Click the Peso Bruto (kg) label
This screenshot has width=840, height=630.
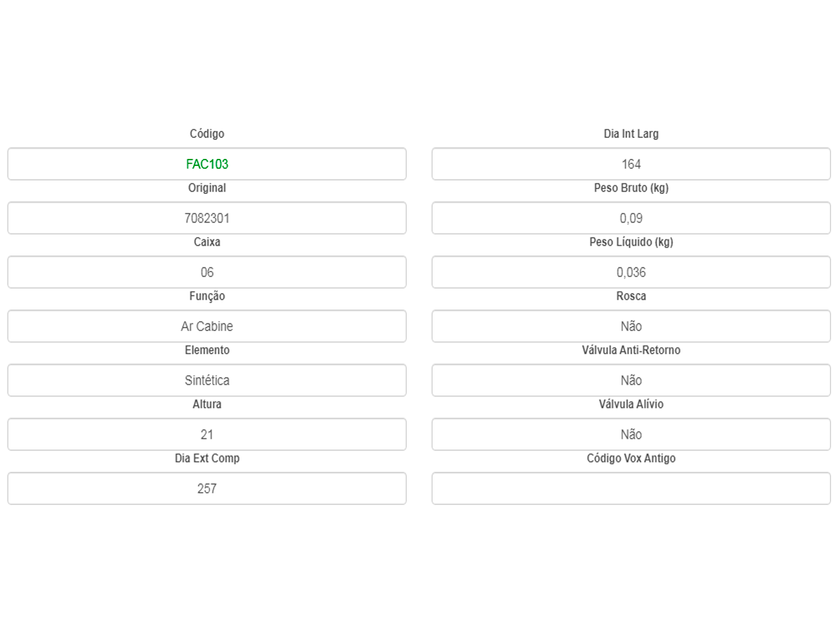click(x=631, y=188)
